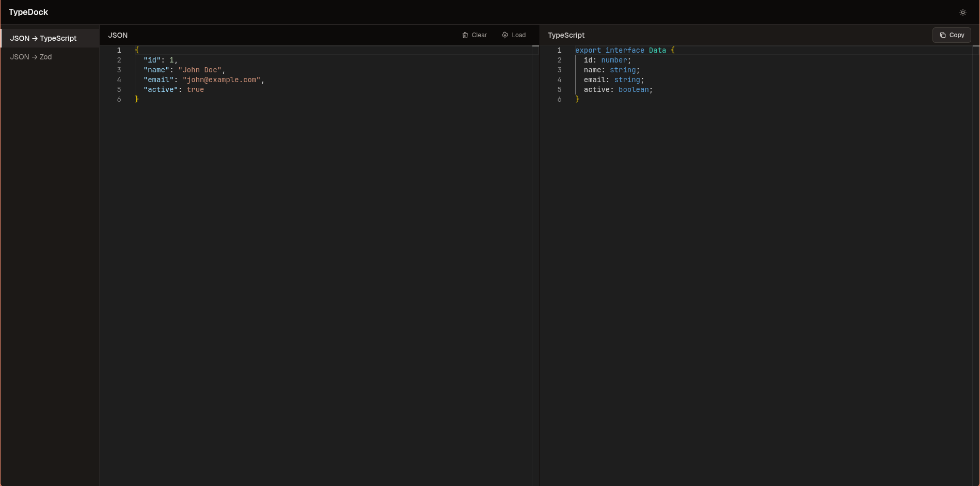
Task: Click the TypeDock app title
Action: 28,12
